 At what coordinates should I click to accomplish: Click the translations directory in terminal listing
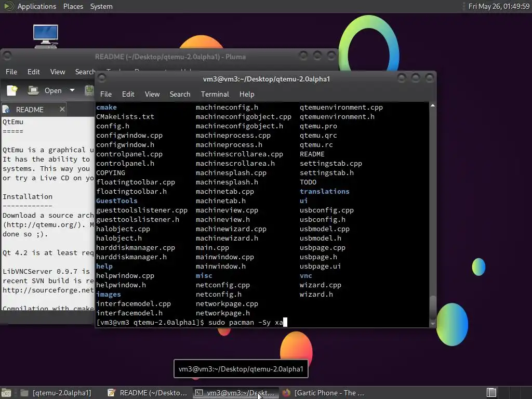point(324,191)
